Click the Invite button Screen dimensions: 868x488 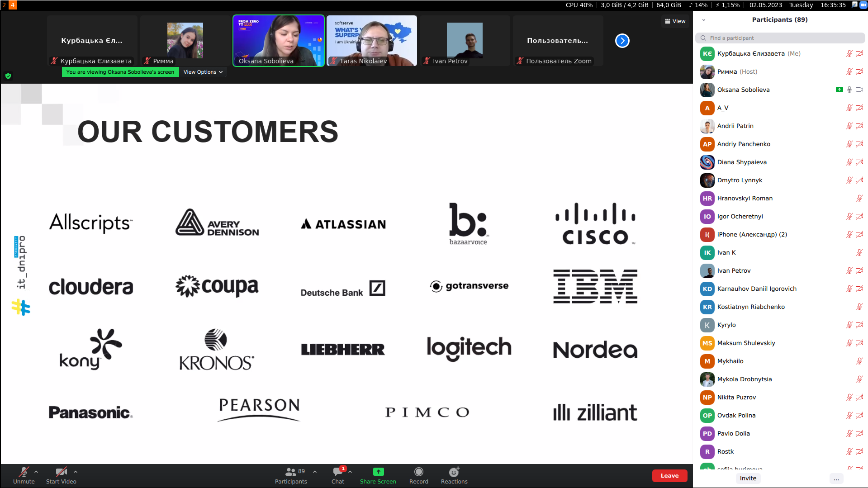(748, 478)
